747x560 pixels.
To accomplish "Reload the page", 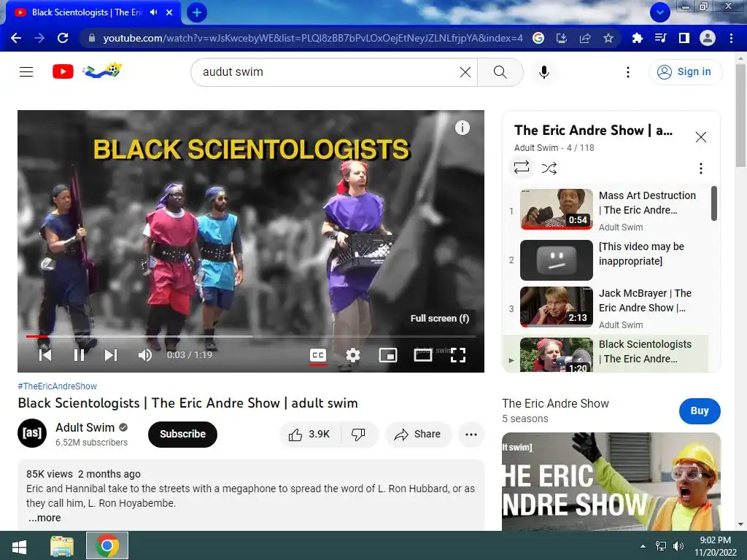I will click(63, 38).
